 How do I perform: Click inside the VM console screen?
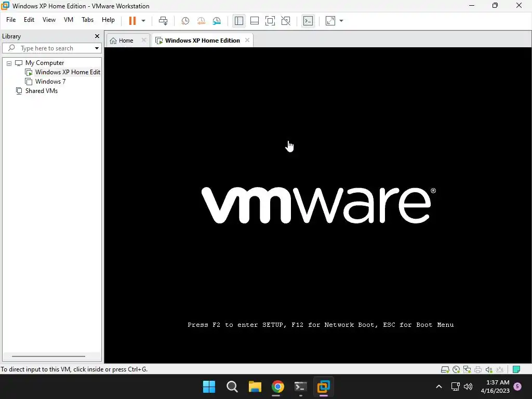pyautogui.click(x=318, y=205)
